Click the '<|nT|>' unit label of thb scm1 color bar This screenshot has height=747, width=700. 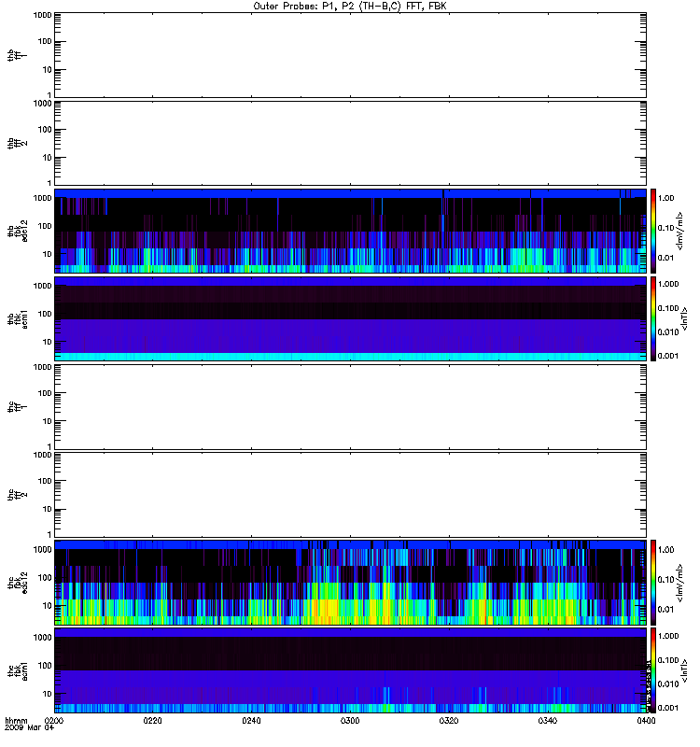(684, 318)
